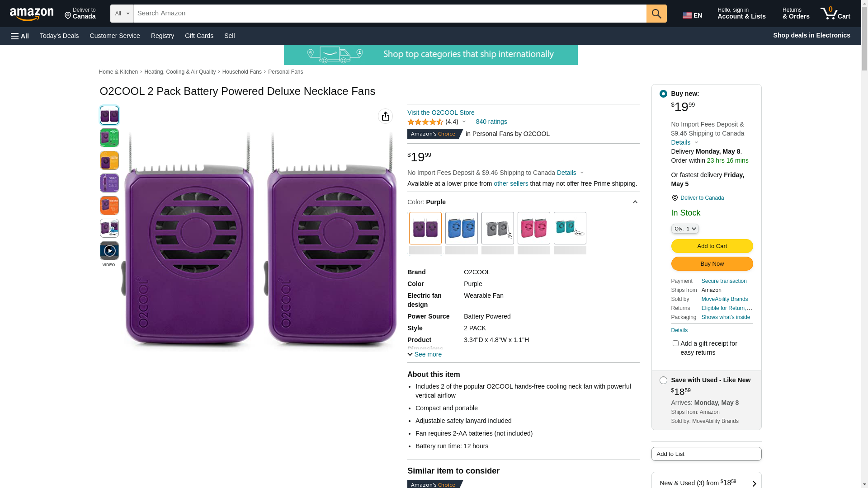Open Gift Cards in navigation bar
868x488 pixels.
(x=199, y=36)
